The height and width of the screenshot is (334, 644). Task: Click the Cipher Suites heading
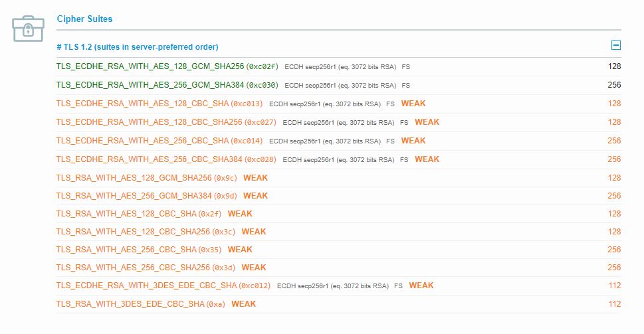pyautogui.click(x=84, y=19)
